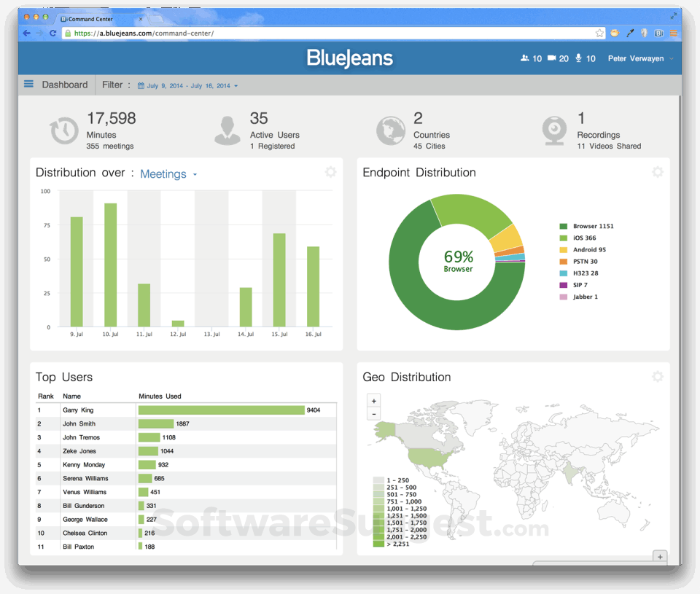The height and width of the screenshot is (594, 700).
Task: Expand the Meetings distribution dropdown
Action: pos(168,174)
